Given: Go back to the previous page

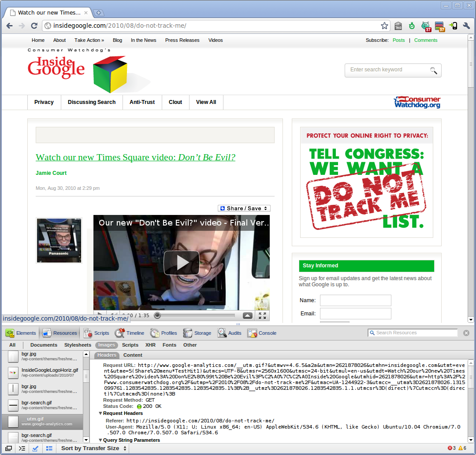Looking at the screenshot, I should click(x=9, y=26).
